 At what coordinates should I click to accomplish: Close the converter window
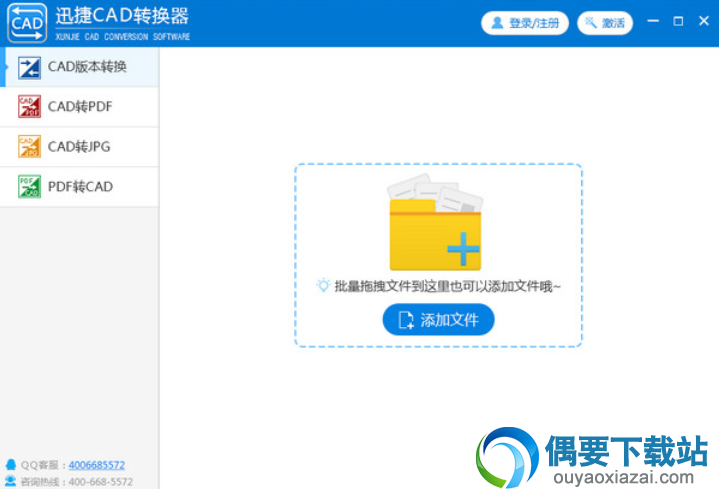coord(704,21)
